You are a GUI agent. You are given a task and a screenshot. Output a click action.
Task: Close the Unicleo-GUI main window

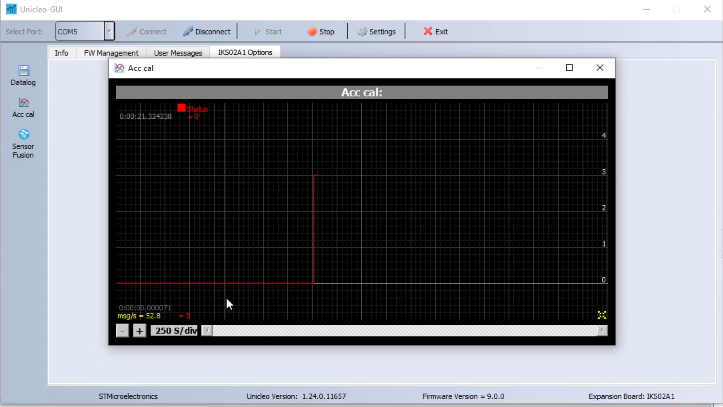707,9
